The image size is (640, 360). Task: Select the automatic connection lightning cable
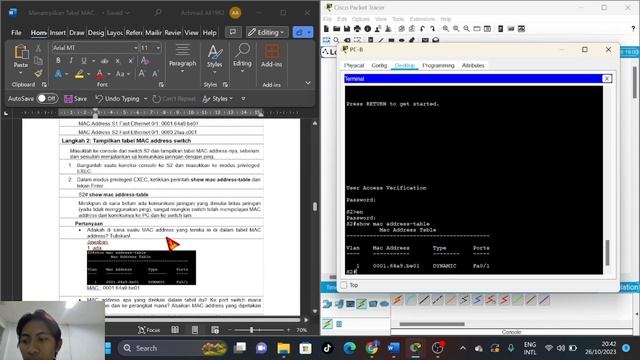point(398,300)
